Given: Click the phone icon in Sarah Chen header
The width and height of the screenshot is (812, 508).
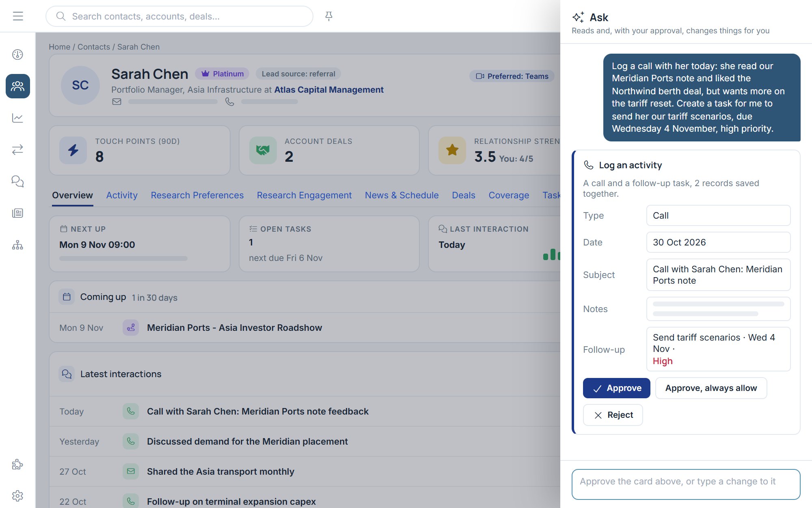Looking at the screenshot, I should tap(230, 102).
